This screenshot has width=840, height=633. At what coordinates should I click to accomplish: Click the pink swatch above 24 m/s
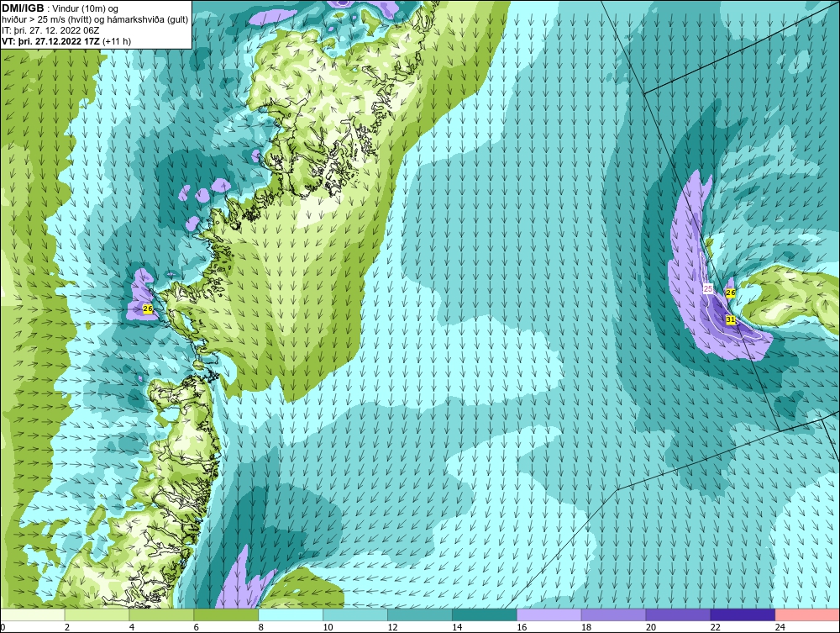[807, 615]
